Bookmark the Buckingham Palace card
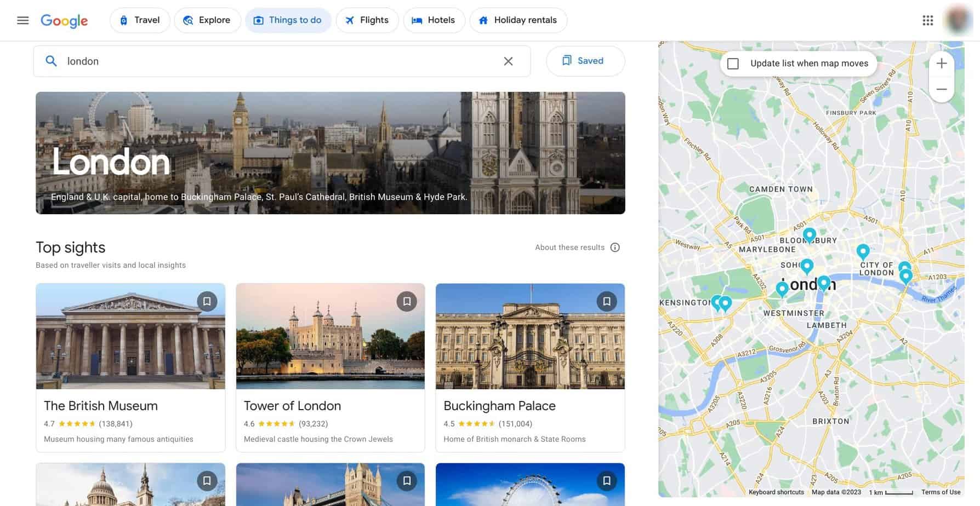 click(x=606, y=301)
